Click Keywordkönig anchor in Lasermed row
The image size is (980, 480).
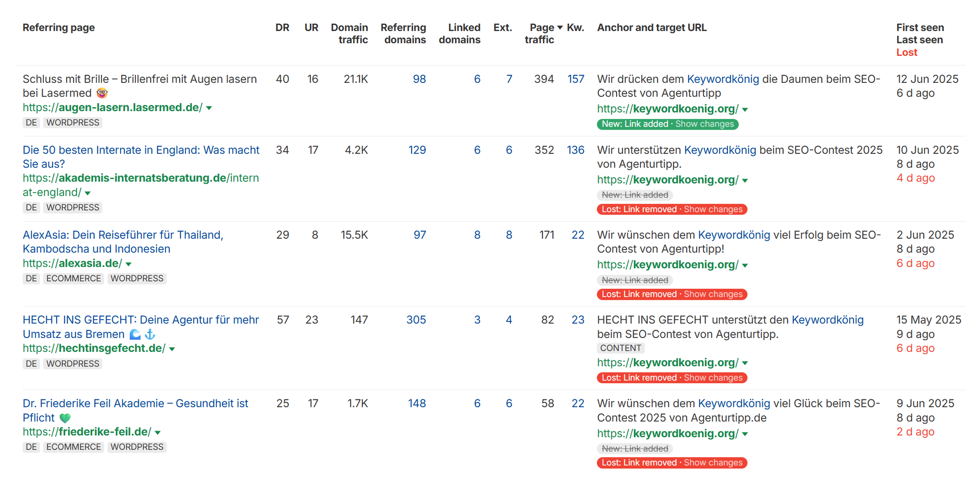pos(723,79)
